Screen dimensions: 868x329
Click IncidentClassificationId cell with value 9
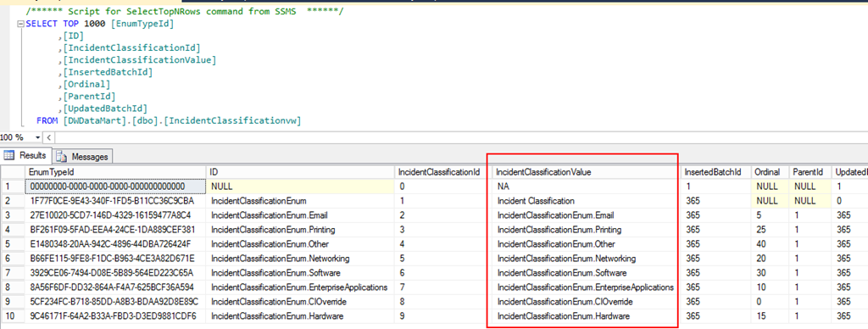click(x=443, y=316)
